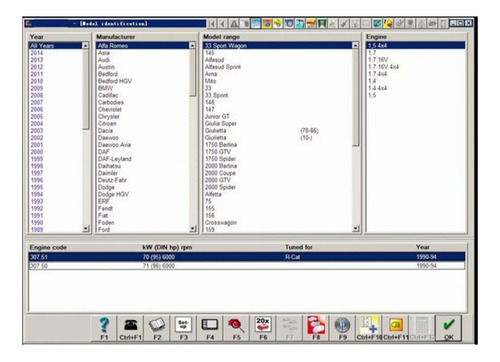Select year 2014
The height and width of the screenshot is (362, 500).
pyautogui.click(x=55, y=53)
